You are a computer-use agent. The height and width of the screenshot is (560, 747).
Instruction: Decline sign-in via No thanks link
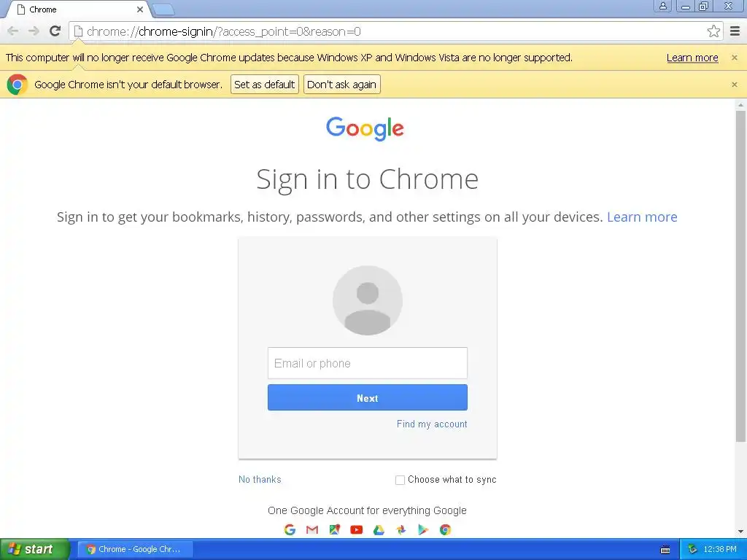point(260,480)
